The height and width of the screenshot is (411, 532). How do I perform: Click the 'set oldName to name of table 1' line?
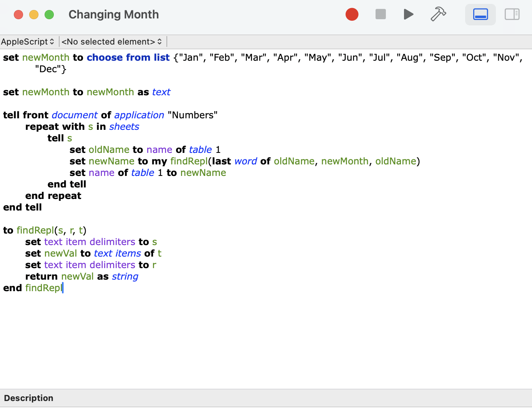(x=145, y=150)
